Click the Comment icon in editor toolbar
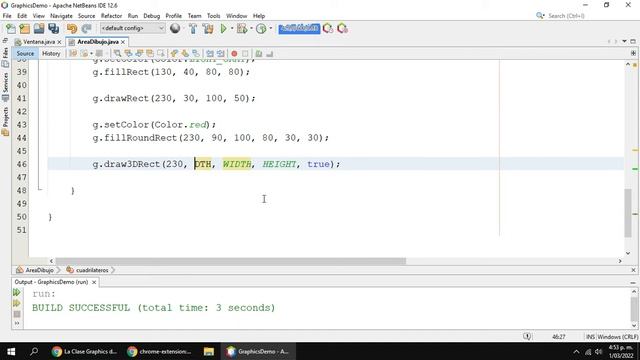This screenshot has width=640, height=360. point(259,53)
